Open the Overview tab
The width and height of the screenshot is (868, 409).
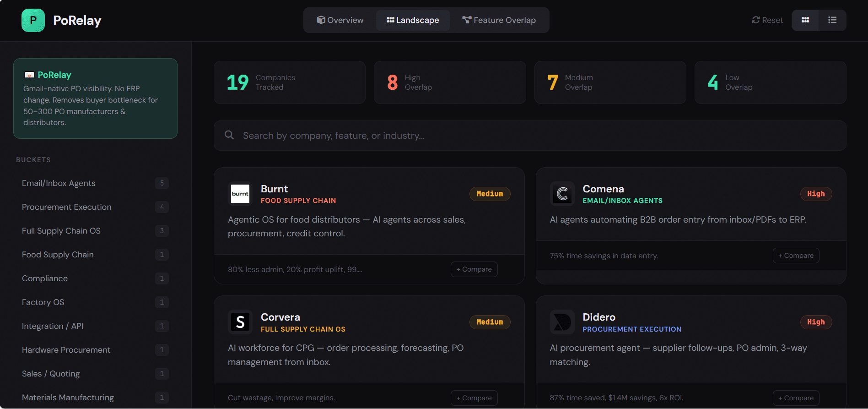[340, 20]
